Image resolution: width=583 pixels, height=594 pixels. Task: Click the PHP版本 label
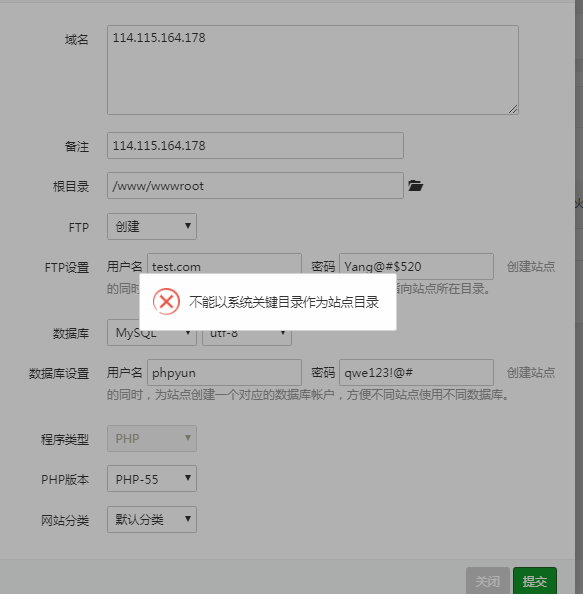click(65, 480)
